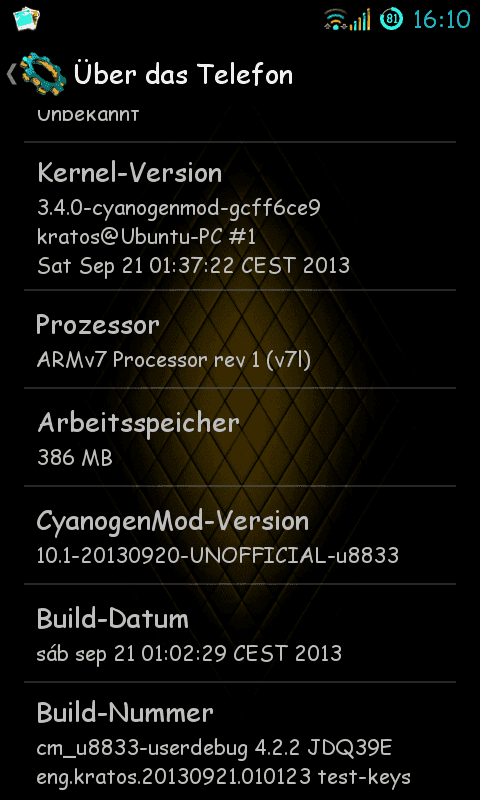Tap the kratos@Ubuntu-PC #1 kernel line
Screen dimensions: 480x800
click(x=146, y=237)
